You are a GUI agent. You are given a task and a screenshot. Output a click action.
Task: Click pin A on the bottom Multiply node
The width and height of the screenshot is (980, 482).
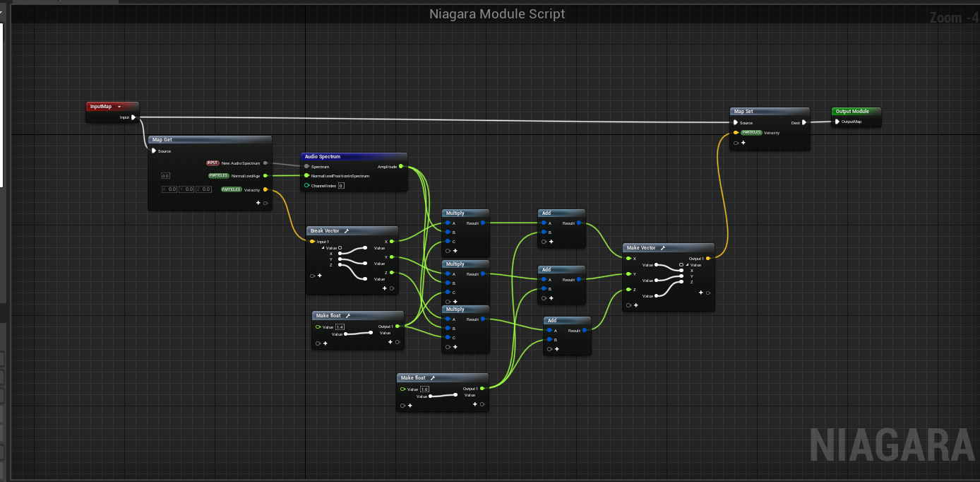point(448,319)
